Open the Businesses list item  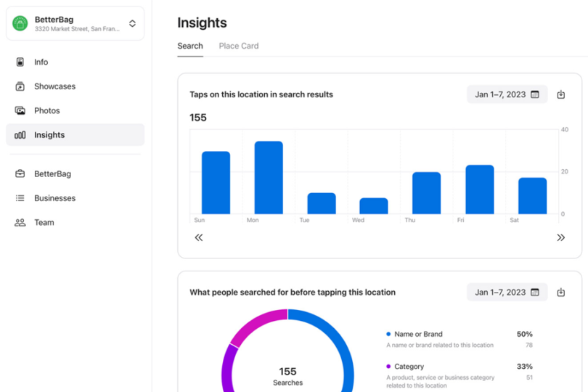(x=54, y=198)
